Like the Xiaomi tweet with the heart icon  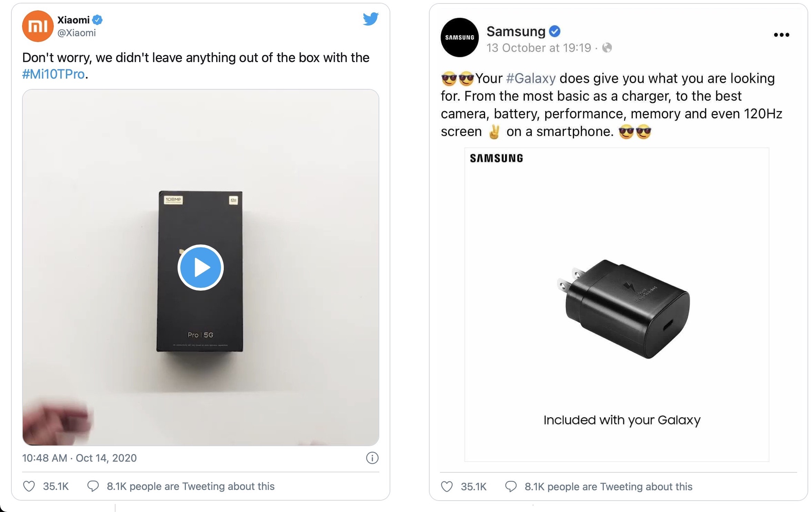tap(30, 486)
